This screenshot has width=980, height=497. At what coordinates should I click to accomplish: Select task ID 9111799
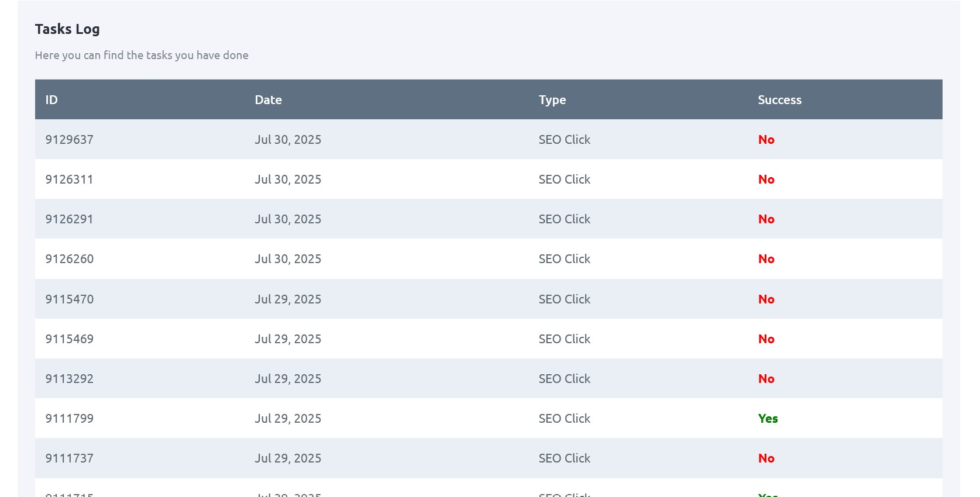point(69,419)
